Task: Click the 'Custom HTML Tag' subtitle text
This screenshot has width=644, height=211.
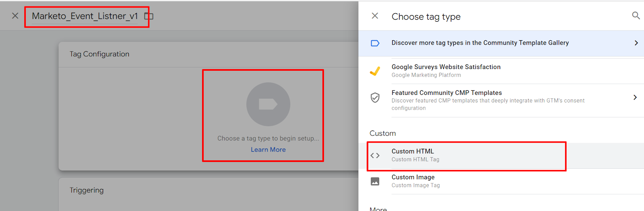Action: pos(415,160)
